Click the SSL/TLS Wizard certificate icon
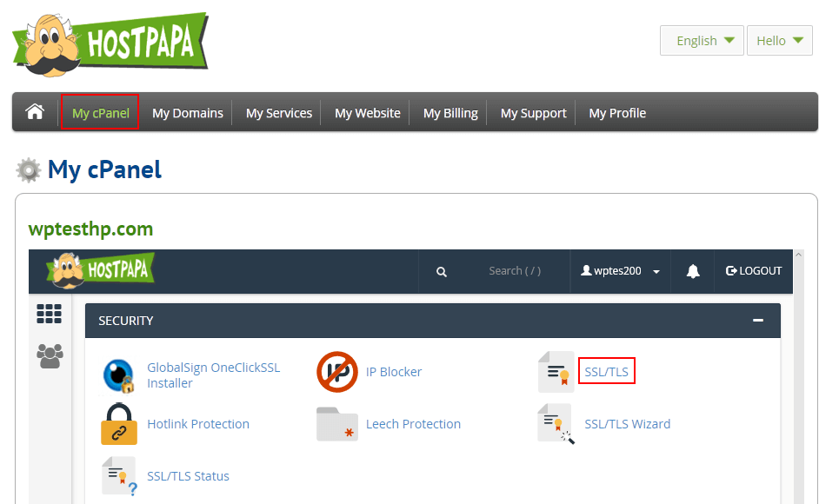This screenshot has height=504, width=819. [x=556, y=424]
